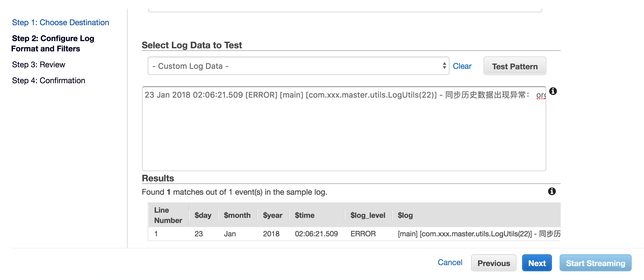Click the Cancel link
Screen dimensions: 644x280
[x=450, y=263]
